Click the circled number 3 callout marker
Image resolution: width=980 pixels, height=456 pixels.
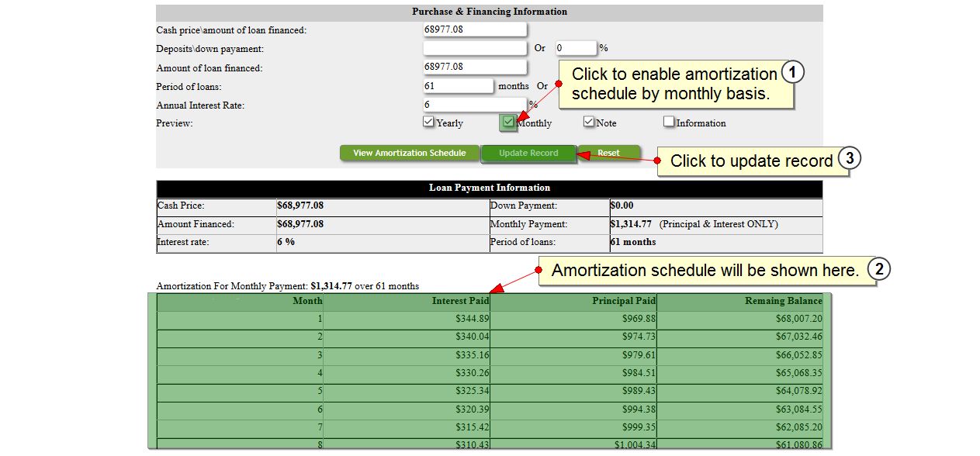[850, 159]
